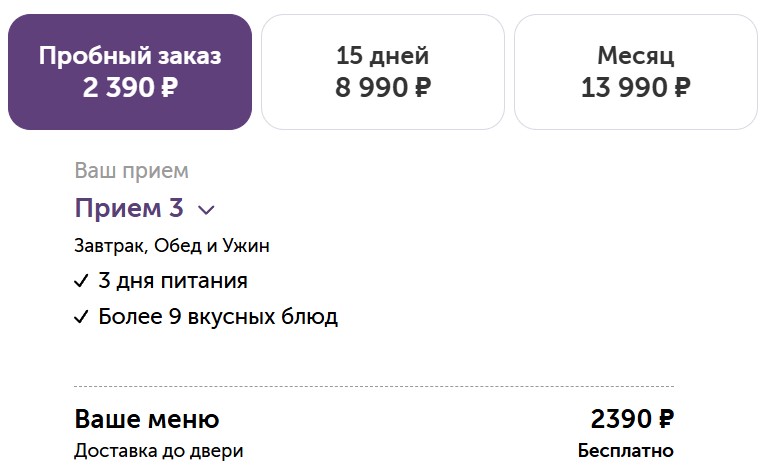Select the Пробный заказ plan tab
Image resolution: width=765 pixels, height=472 pixels.
tap(130, 72)
